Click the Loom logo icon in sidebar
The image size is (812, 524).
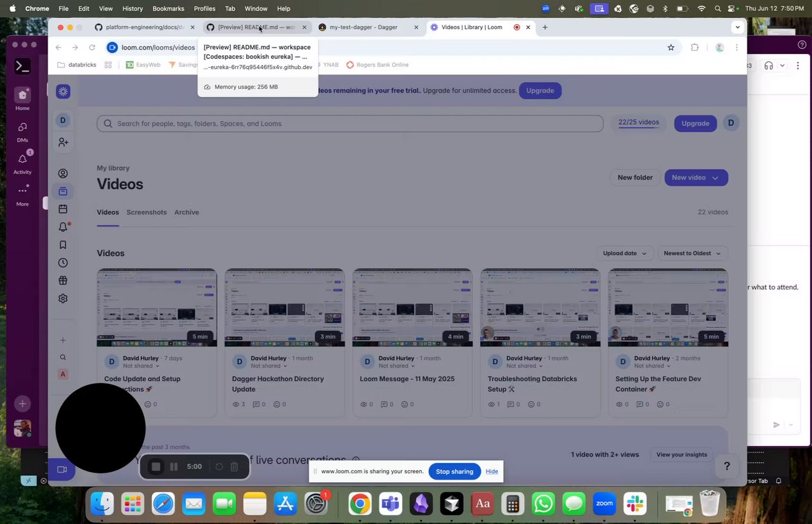point(63,91)
